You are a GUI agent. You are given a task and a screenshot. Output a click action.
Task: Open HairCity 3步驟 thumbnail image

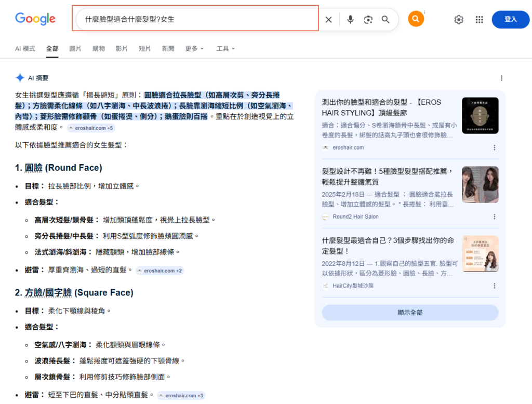pyautogui.click(x=480, y=254)
